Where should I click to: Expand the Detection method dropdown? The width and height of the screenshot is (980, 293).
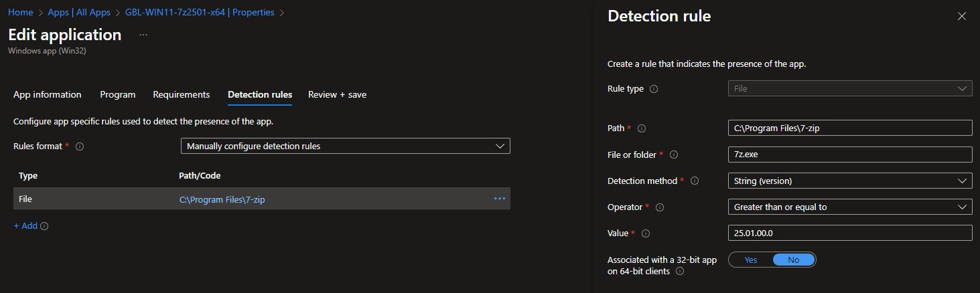[849, 181]
